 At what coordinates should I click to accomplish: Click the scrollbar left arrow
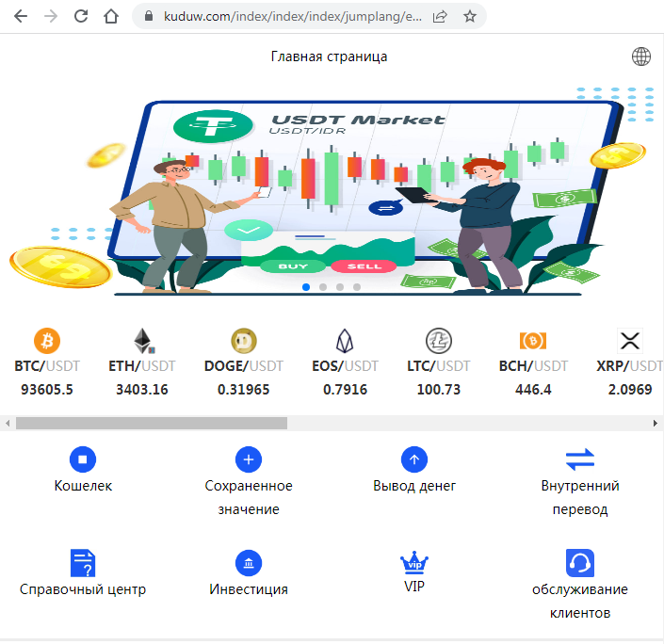click(8, 423)
